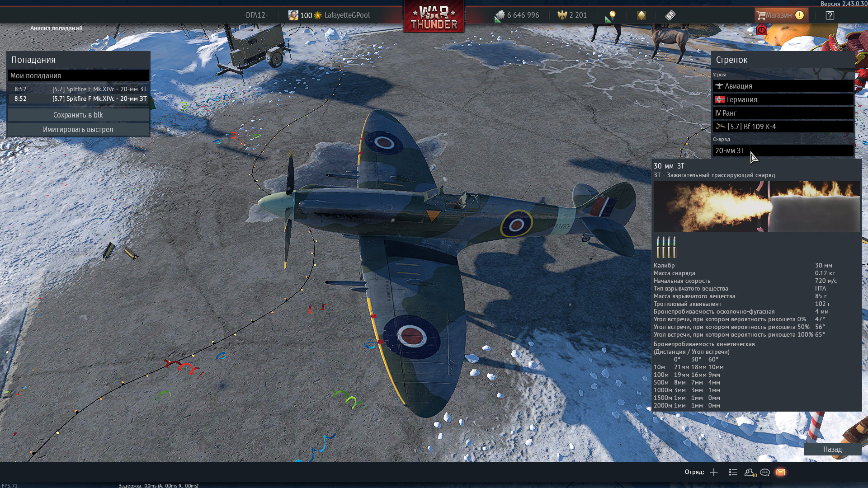Click the Сохранить в blk button
This screenshot has width=868, height=488.
(78, 115)
